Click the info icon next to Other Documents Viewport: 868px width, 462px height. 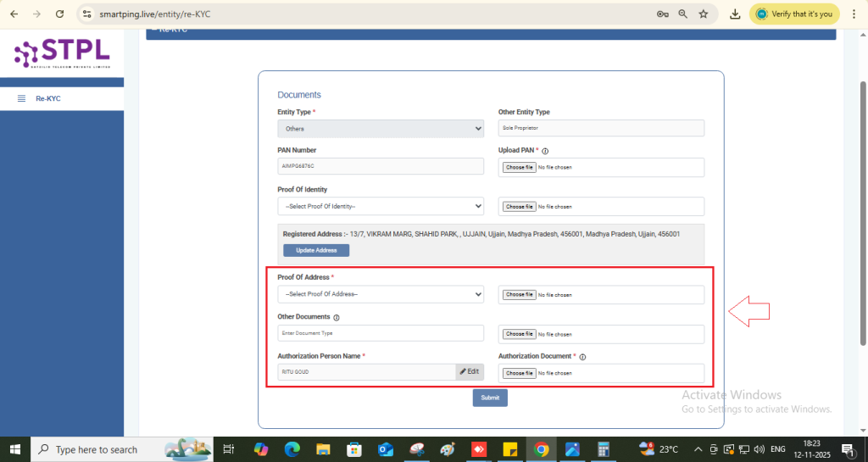tap(337, 318)
